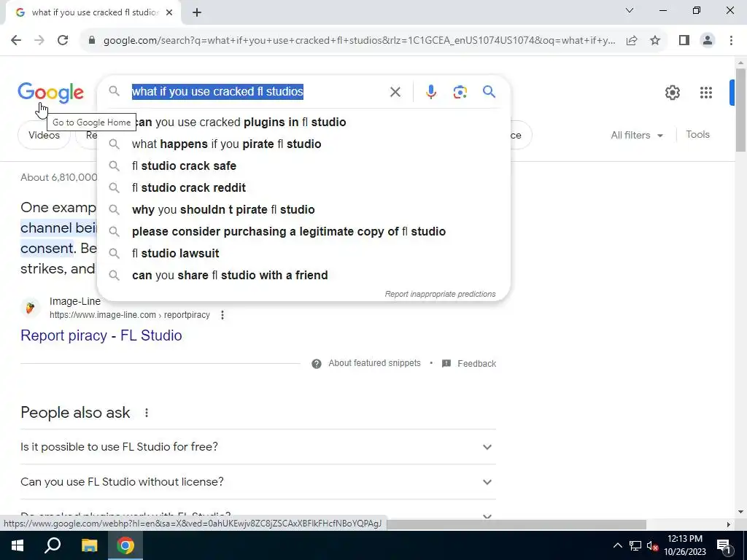Image resolution: width=747 pixels, height=560 pixels.
Task: Select suggestion 'fl studio lawsuit'
Action: tap(303, 253)
